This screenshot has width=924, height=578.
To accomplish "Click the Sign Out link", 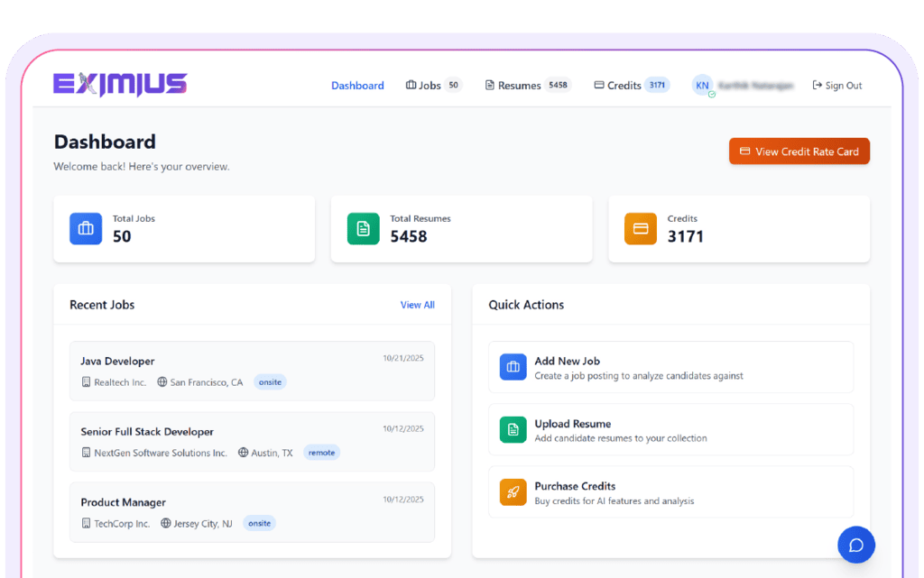I will click(836, 86).
